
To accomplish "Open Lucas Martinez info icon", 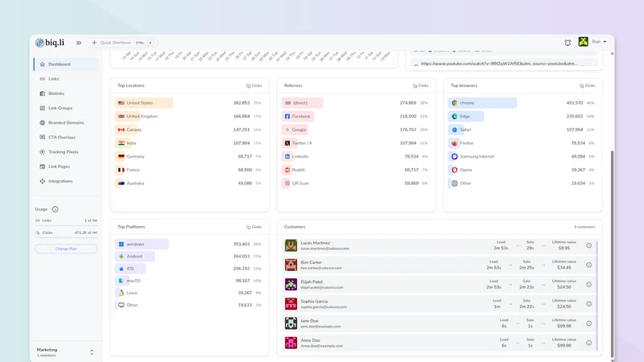I will point(588,245).
